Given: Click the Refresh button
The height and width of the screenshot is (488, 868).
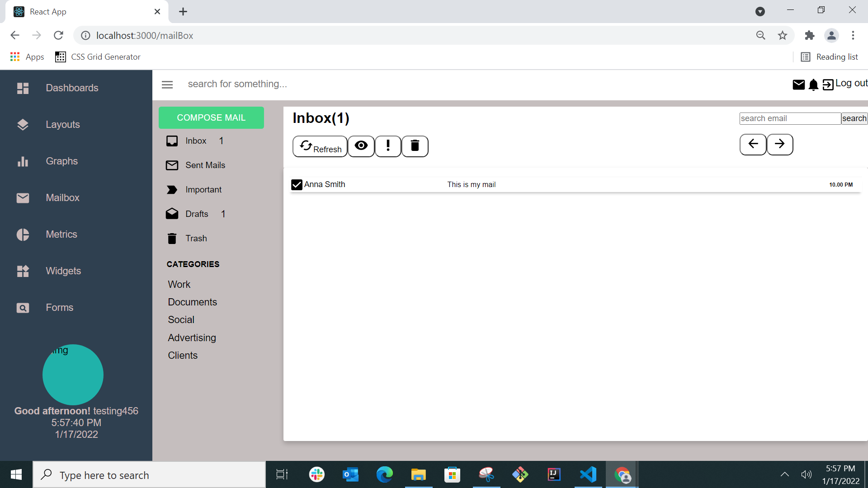Looking at the screenshot, I should pyautogui.click(x=320, y=146).
